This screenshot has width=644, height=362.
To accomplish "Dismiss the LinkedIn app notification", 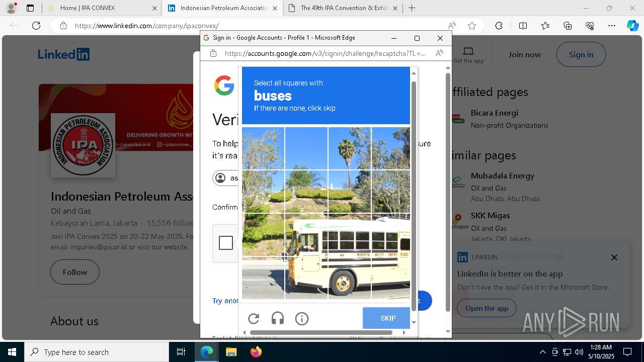I will click(x=614, y=257).
